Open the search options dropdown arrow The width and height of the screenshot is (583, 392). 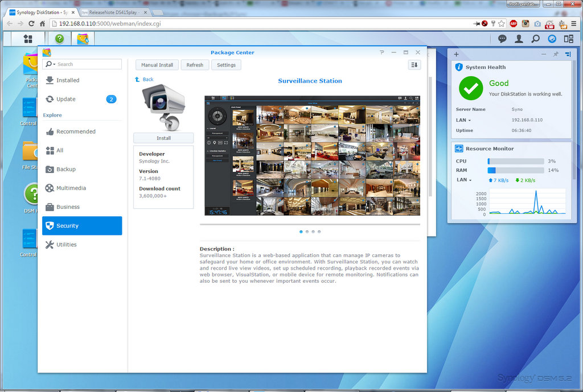point(54,64)
